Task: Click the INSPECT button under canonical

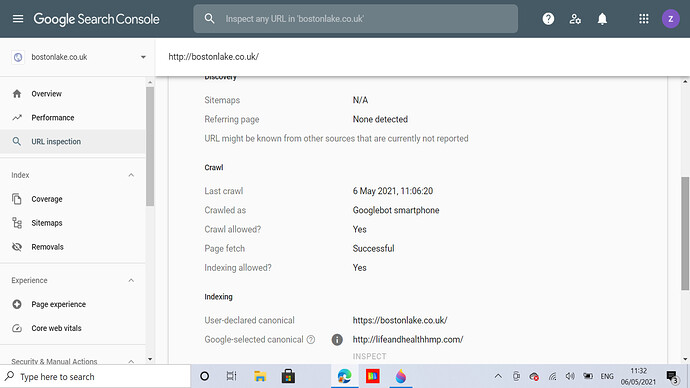Action: pos(369,356)
